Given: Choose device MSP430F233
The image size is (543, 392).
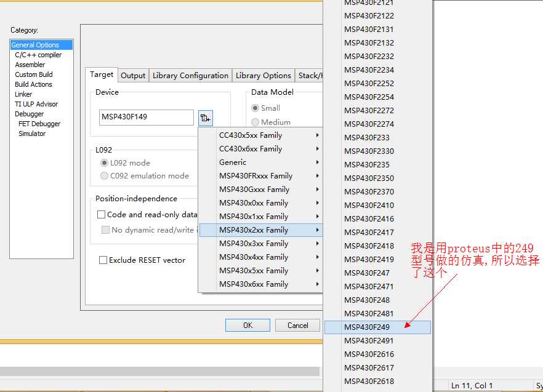Looking at the screenshot, I should click(x=377, y=137).
